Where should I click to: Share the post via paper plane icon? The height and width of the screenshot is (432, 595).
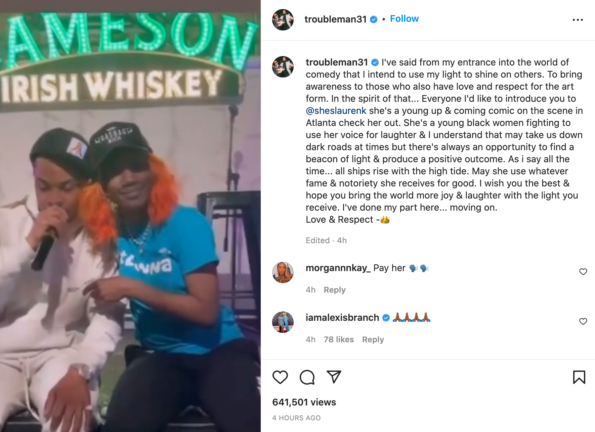coord(334,376)
